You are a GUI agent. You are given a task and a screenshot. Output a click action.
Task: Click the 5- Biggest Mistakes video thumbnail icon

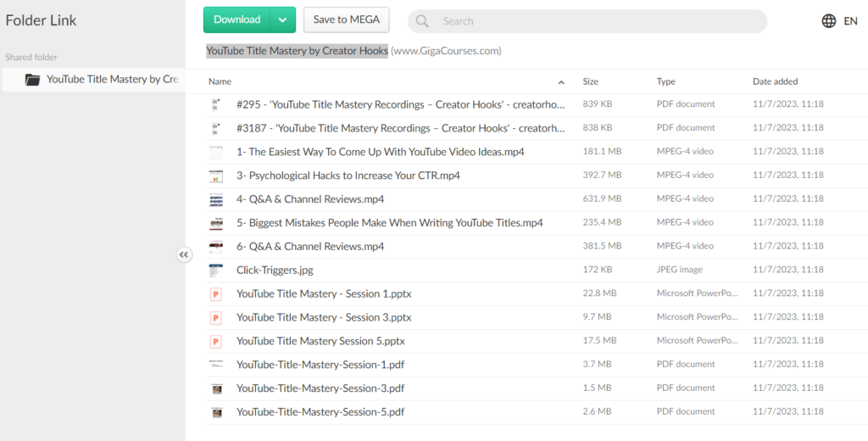point(216,223)
